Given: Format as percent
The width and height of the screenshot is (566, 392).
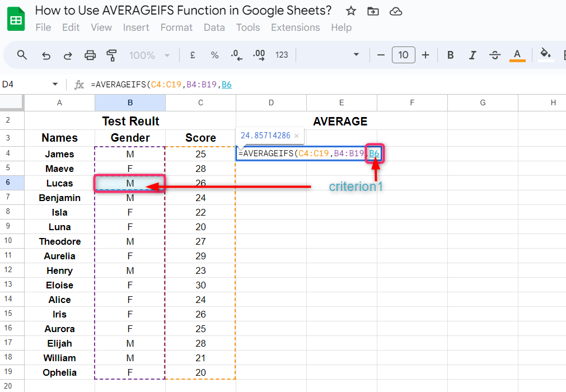Looking at the screenshot, I should [x=215, y=55].
